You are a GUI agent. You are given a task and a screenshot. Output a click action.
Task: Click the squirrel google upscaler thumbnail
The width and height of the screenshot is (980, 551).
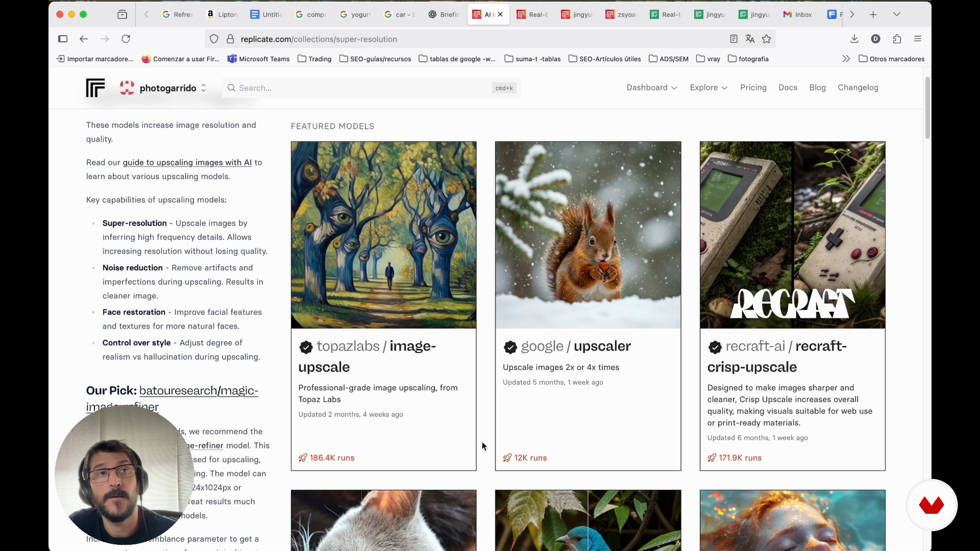588,235
